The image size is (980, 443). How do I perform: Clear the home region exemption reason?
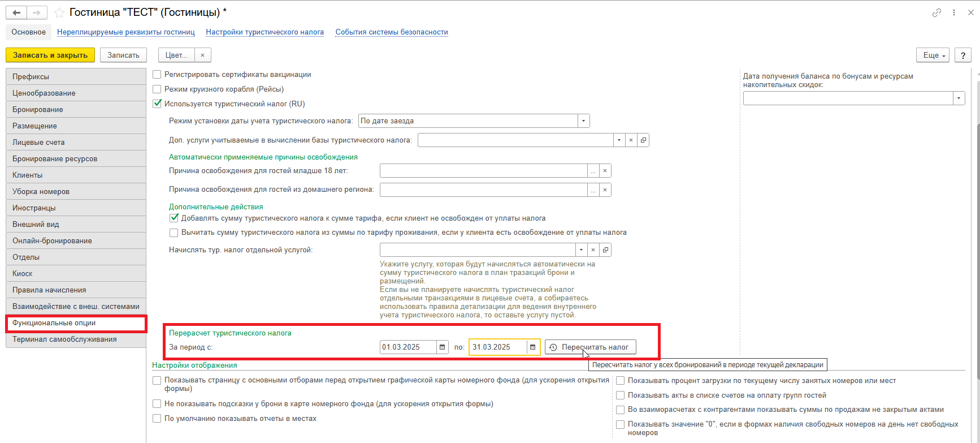coord(605,190)
